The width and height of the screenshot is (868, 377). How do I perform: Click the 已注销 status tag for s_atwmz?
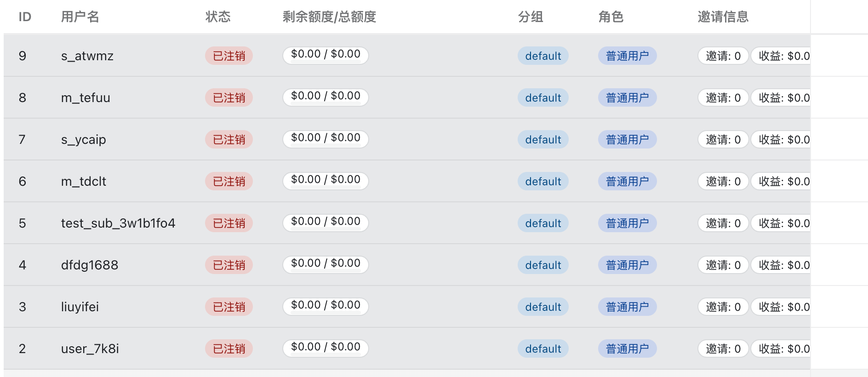pos(229,56)
